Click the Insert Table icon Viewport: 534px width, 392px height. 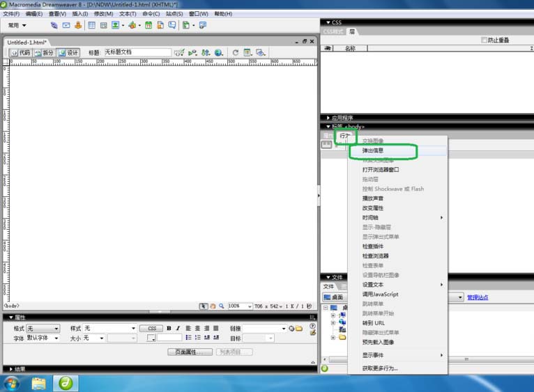tap(91, 26)
